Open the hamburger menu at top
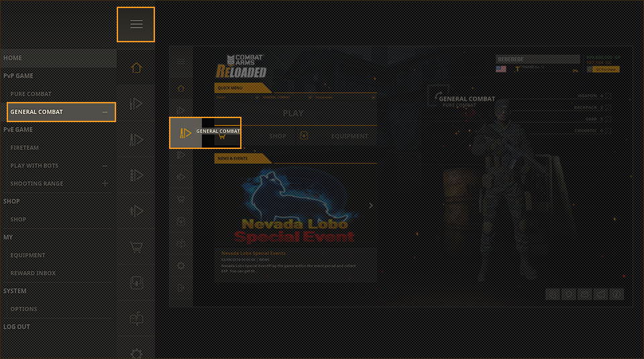Screen dimensions: 644x359 (136, 24)
